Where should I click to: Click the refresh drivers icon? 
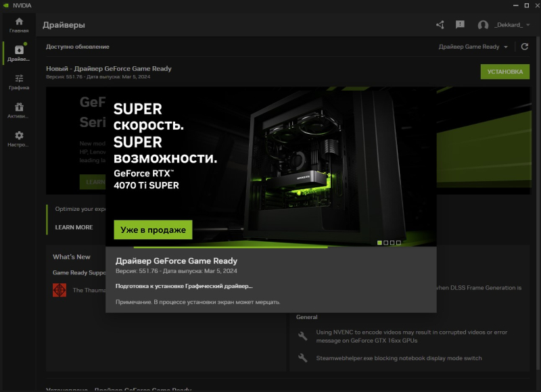point(524,47)
